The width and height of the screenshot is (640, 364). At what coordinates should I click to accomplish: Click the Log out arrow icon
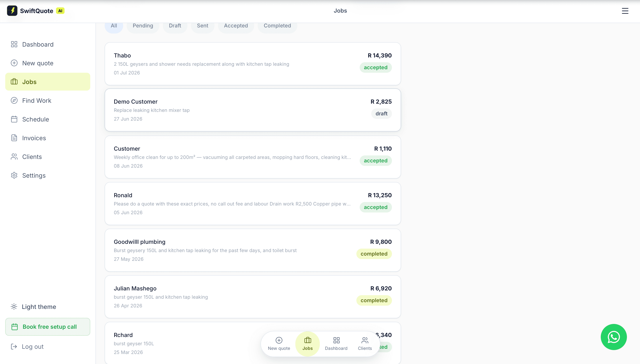point(14,347)
